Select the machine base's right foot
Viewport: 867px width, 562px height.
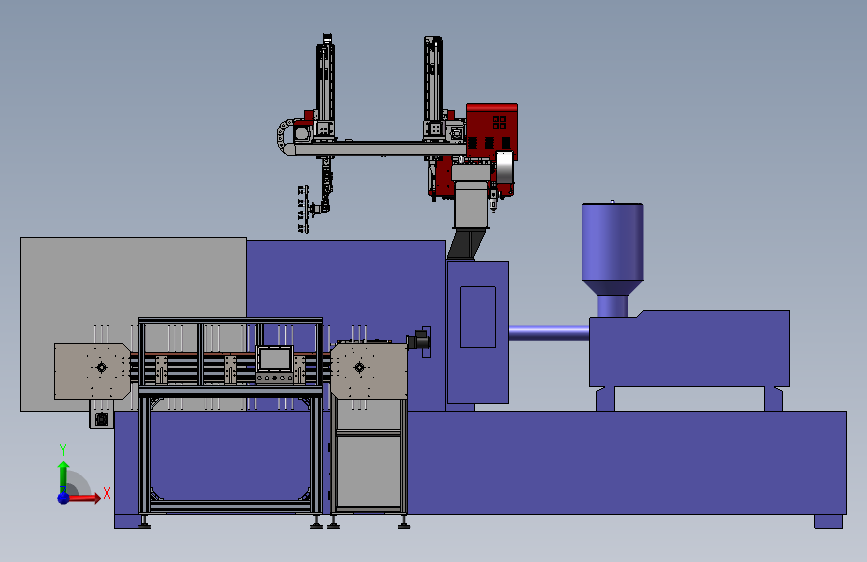click(828, 522)
